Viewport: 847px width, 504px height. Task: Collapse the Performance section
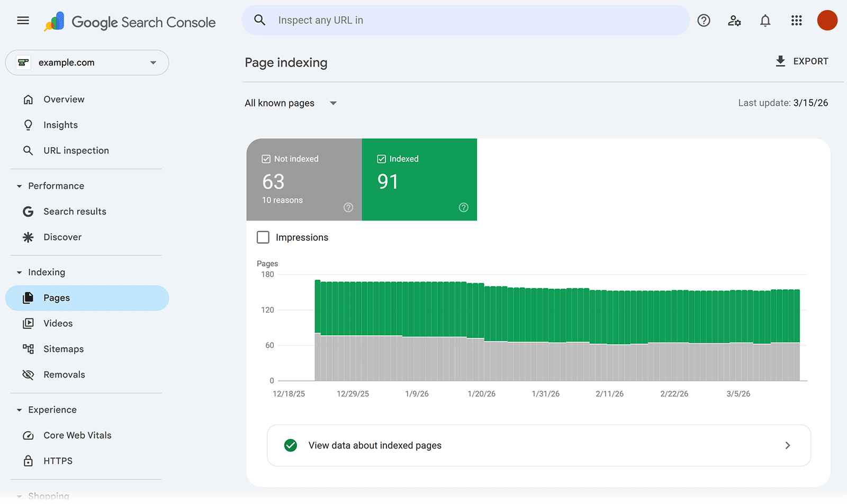point(19,186)
